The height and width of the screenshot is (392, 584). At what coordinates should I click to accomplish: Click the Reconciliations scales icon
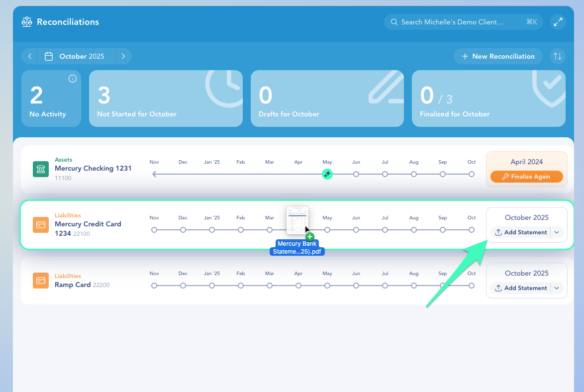point(27,22)
